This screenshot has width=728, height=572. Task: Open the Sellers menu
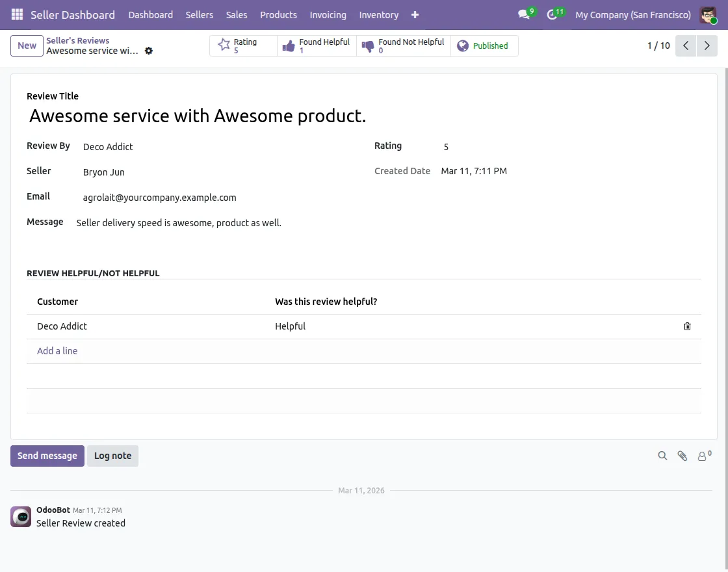199,14
